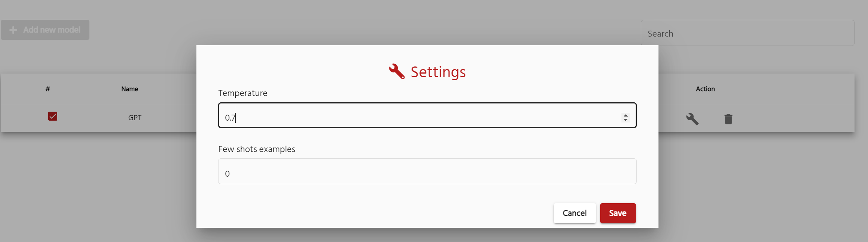Decrease Temperature with the down stepper arrow
This screenshot has height=242, width=868.
[626, 120]
